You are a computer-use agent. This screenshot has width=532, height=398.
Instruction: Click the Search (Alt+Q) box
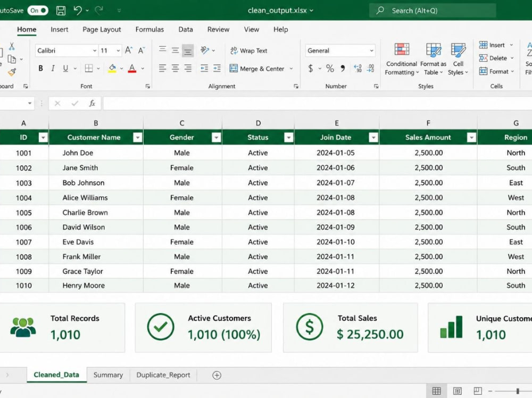(x=433, y=11)
